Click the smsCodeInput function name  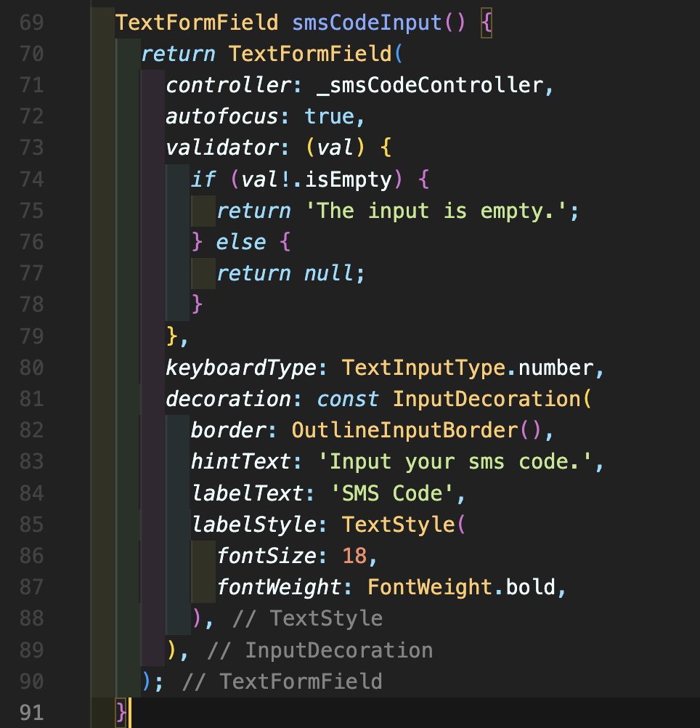367,23
